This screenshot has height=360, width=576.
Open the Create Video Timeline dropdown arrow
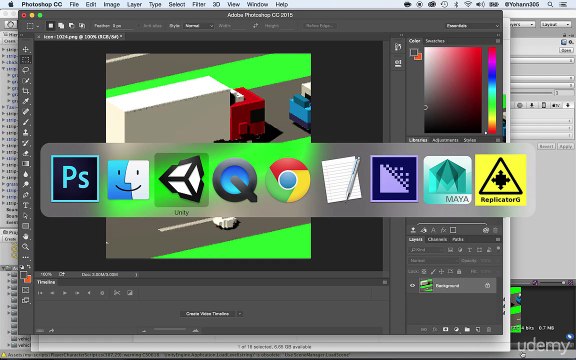coord(240,314)
